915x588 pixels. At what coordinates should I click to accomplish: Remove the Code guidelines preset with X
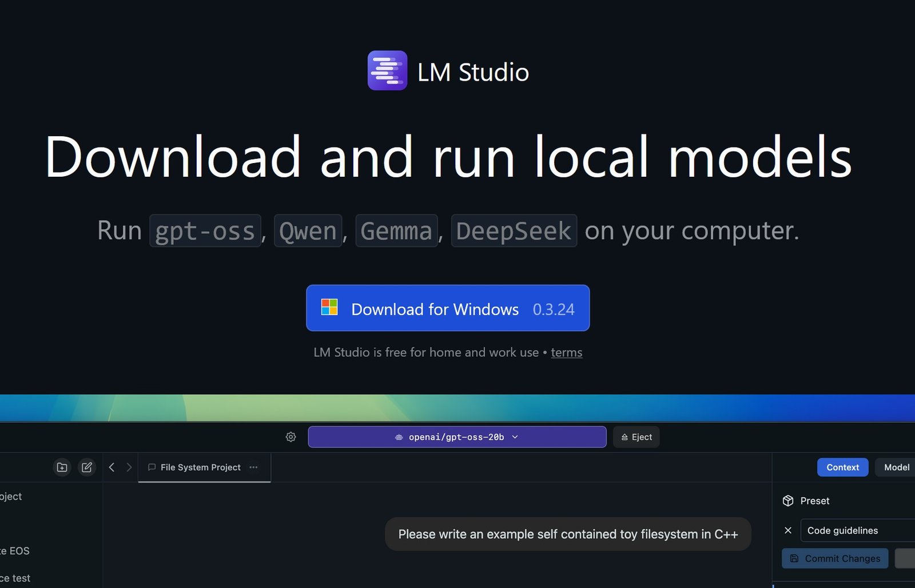787,530
